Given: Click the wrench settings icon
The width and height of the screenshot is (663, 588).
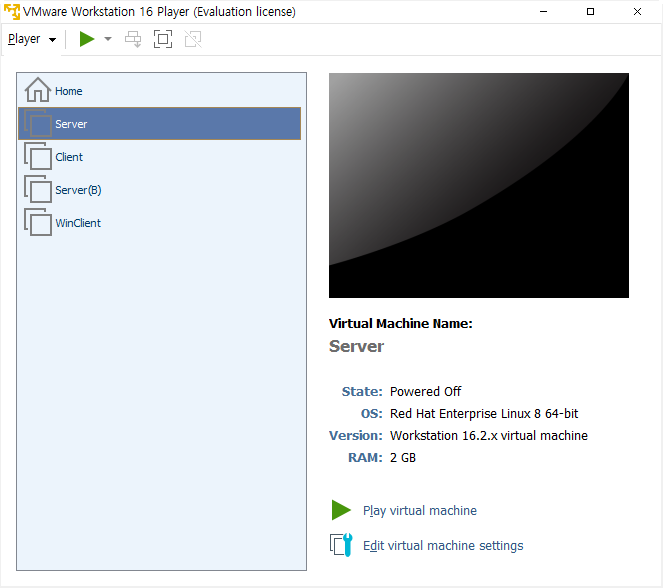Looking at the screenshot, I should pos(341,545).
